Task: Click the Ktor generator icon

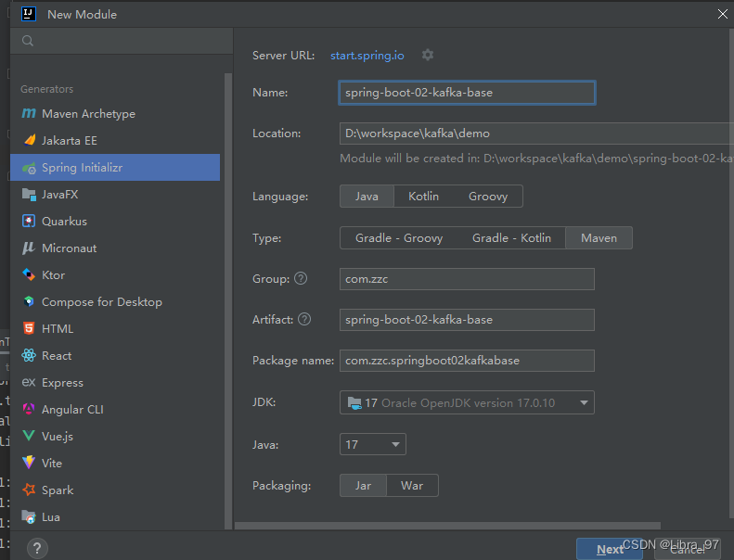Action: (x=29, y=274)
